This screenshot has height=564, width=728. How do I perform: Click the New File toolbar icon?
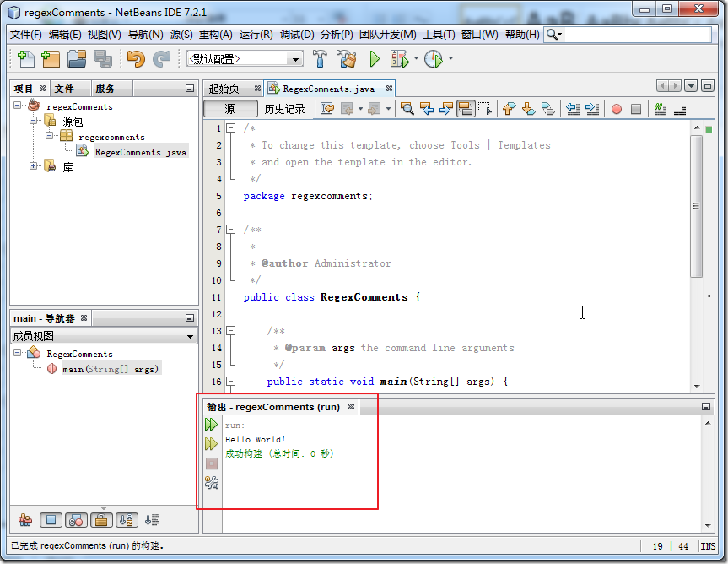(x=25, y=59)
